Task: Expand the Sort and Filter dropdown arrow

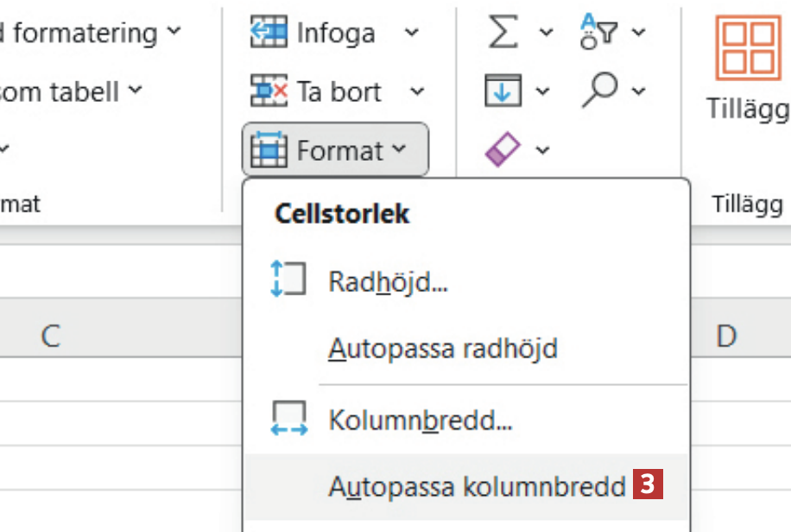Action: tap(638, 33)
